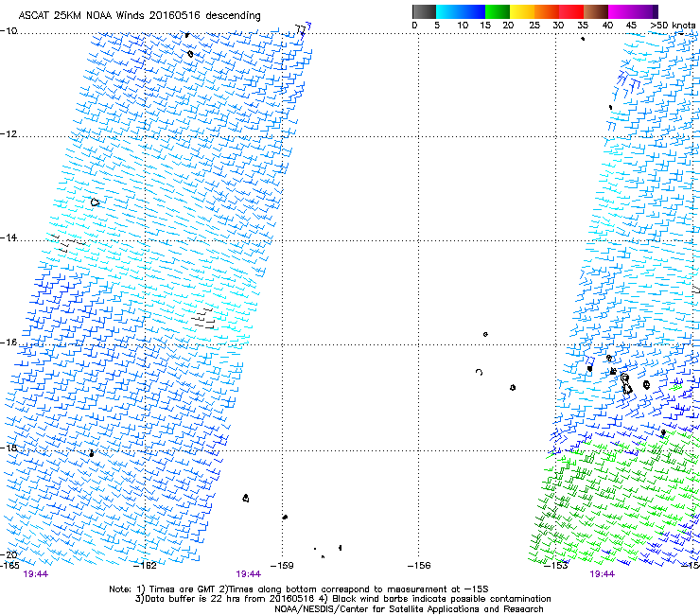Click the black contaminated barbs near -161, -15.5

pyautogui.click(x=204, y=318)
